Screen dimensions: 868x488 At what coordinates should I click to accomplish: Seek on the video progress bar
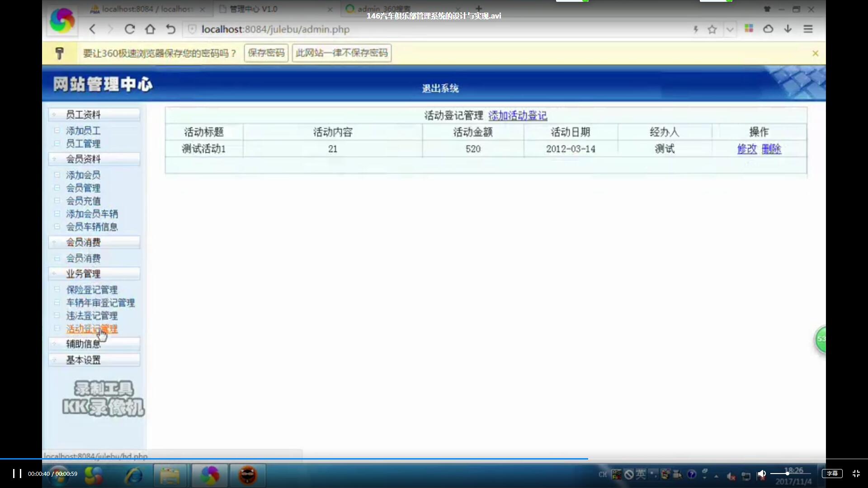(x=434, y=459)
